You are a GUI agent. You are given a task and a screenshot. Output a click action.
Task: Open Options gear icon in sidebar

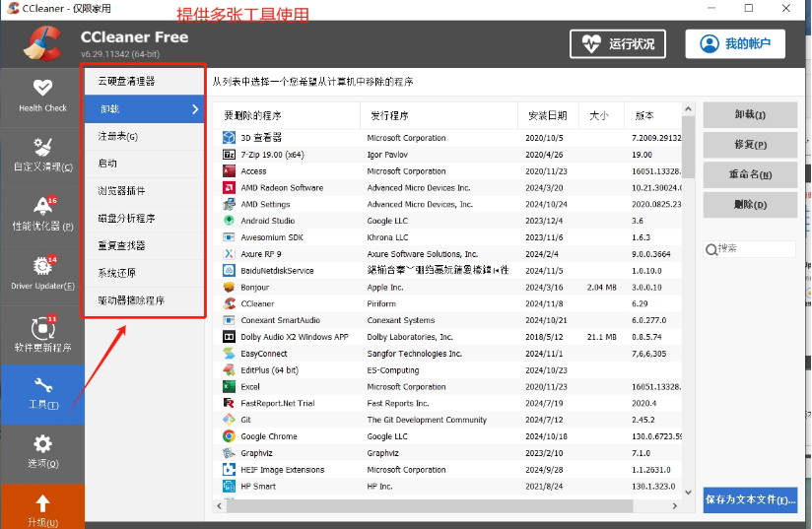click(x=42, y=444)
